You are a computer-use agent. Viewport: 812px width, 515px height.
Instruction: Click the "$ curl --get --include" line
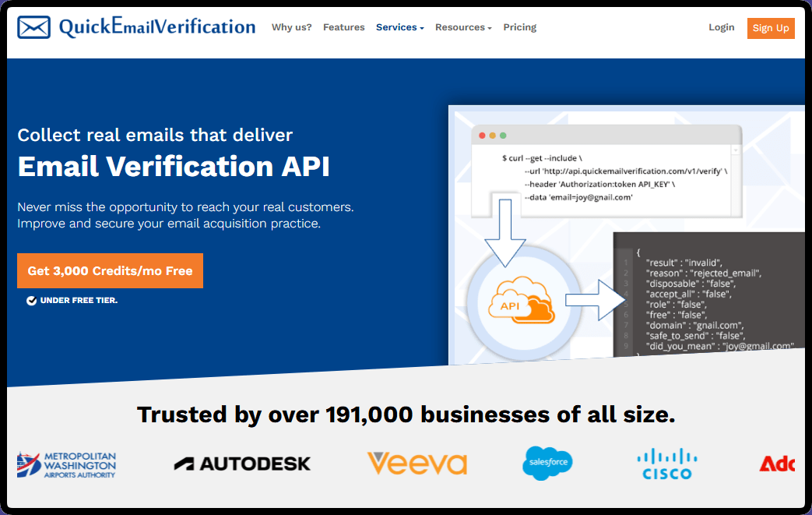click(542, 158)
